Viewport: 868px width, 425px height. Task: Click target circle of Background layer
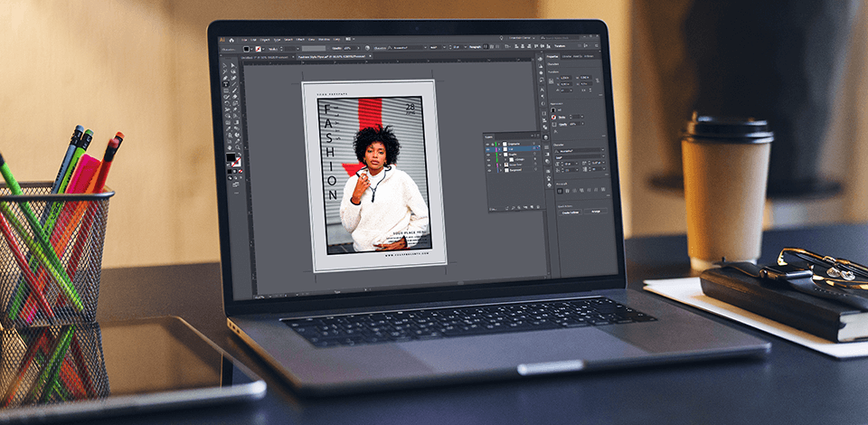coord(536,169)
